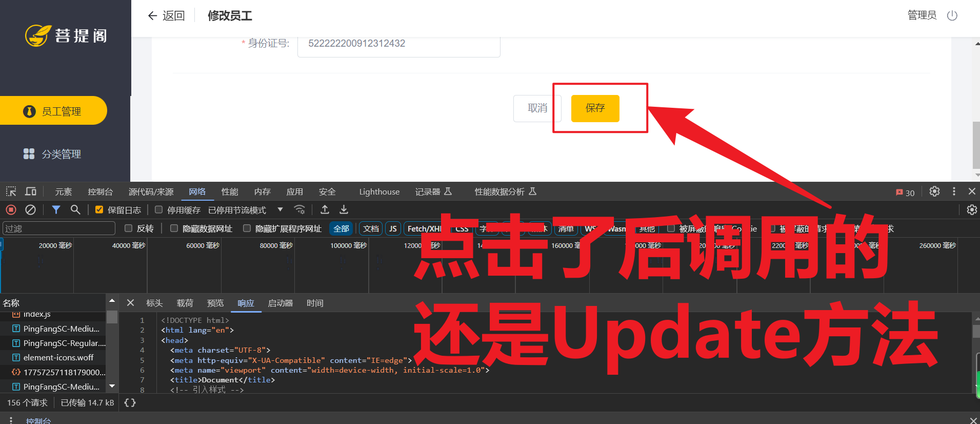980x424 pixels.
Task: Close the request details pane
Action: (130, 303)
